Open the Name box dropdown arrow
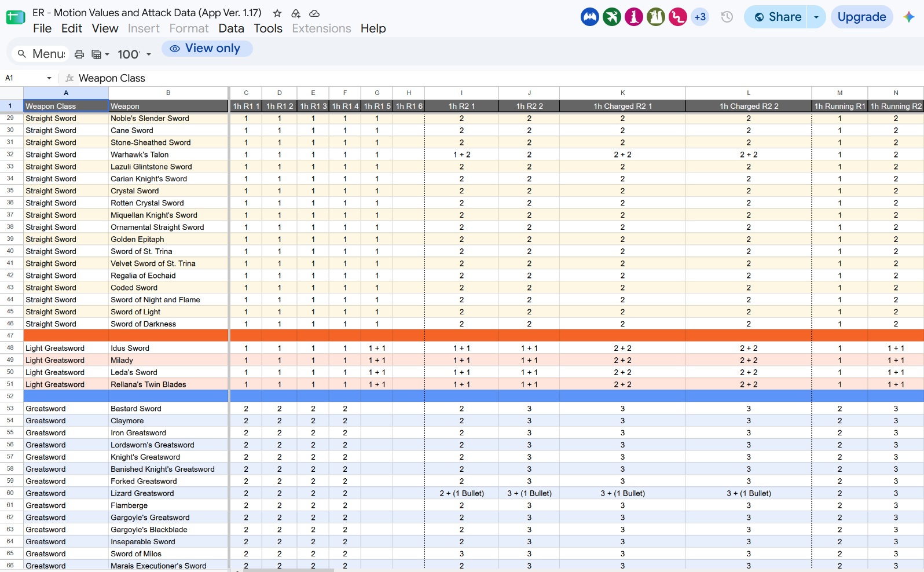Screen dimensions: 924x572 tap(49, 78)
